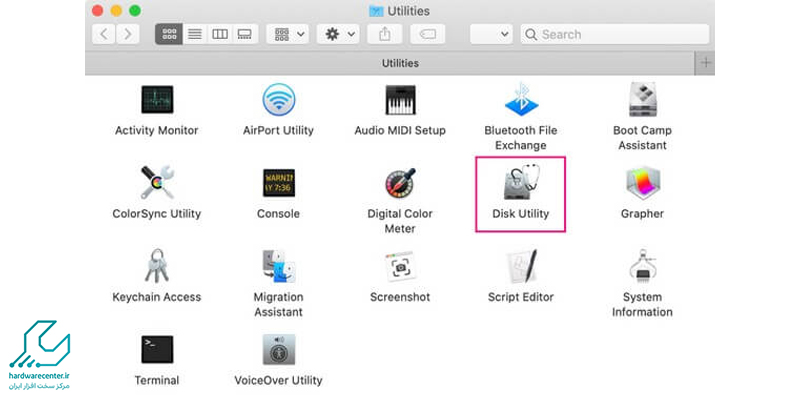
Task: Open the Console app icon
Action: 279,183
